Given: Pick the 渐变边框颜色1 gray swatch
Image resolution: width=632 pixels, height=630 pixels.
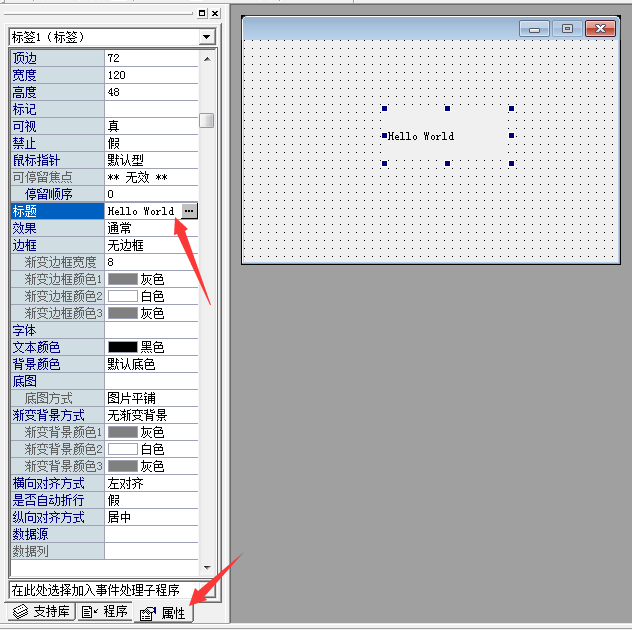Looking at the screenshot, I should [x=123, y=279].
